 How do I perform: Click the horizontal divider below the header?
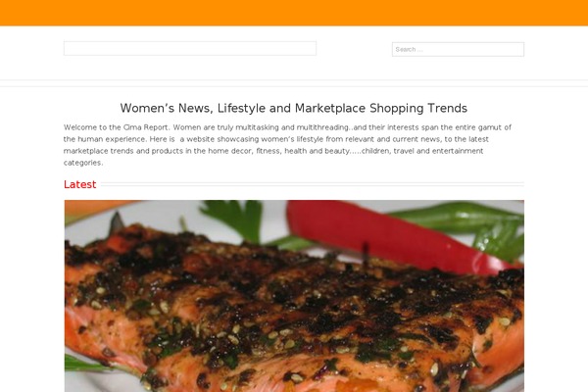click(x=294, y=83)
